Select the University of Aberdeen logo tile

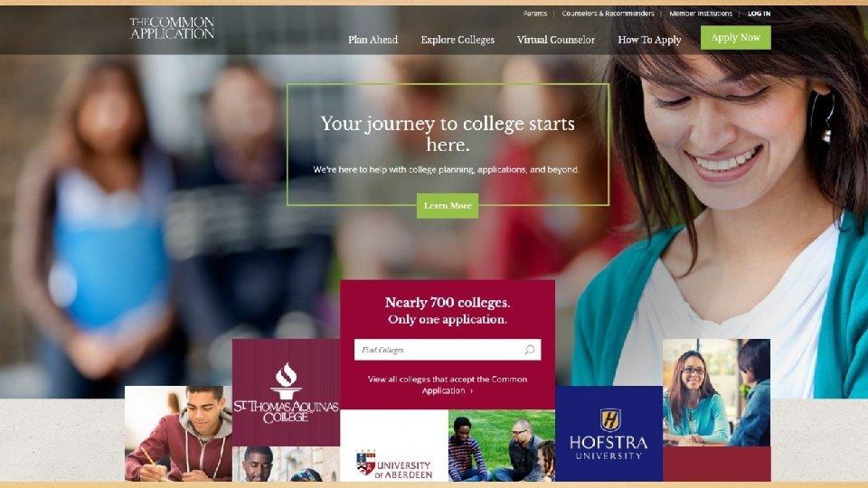click(x=394, y=446)
